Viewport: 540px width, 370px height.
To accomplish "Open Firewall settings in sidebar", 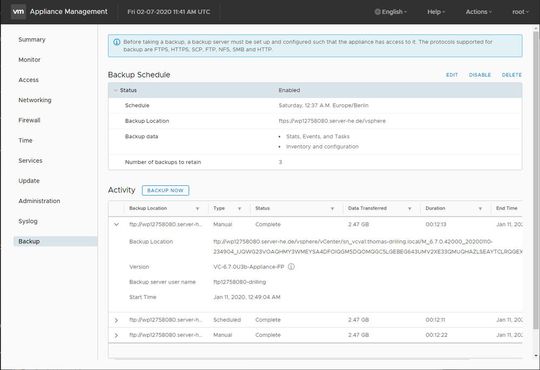I will [x=29, y=120].
